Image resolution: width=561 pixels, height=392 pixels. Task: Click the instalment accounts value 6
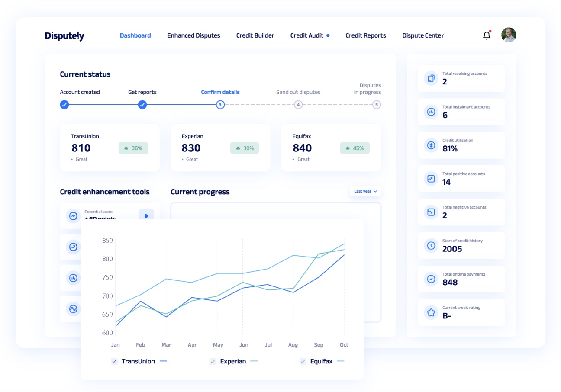[445, 116]
